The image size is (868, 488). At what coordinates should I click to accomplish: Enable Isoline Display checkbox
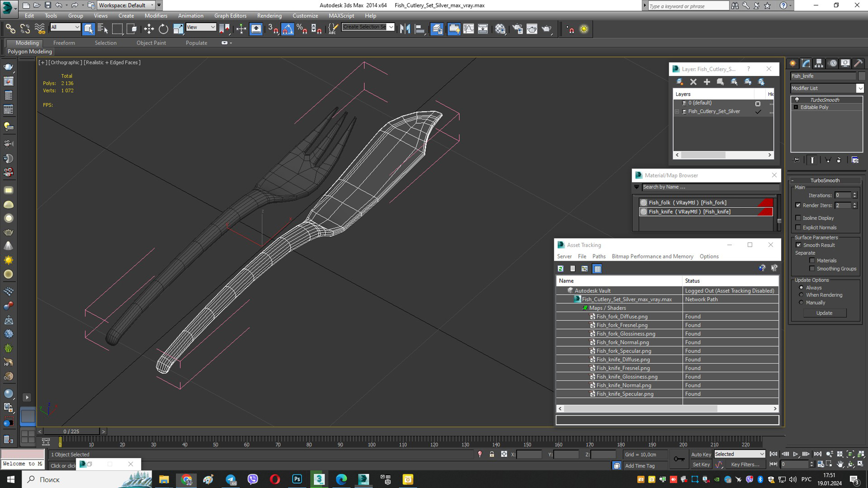click(798, 218)
